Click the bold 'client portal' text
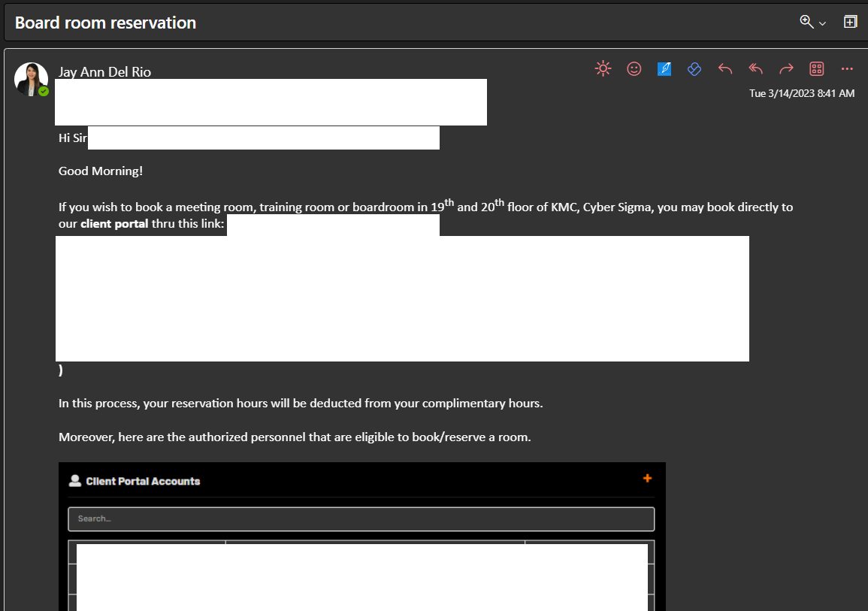The image size is (868, 611). click(114, 224)
